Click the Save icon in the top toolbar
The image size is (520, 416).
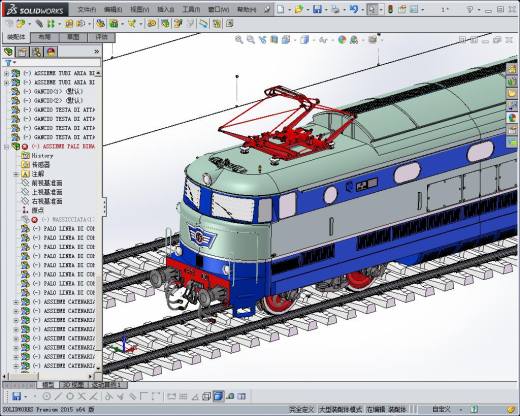click(x=317, y=9)
